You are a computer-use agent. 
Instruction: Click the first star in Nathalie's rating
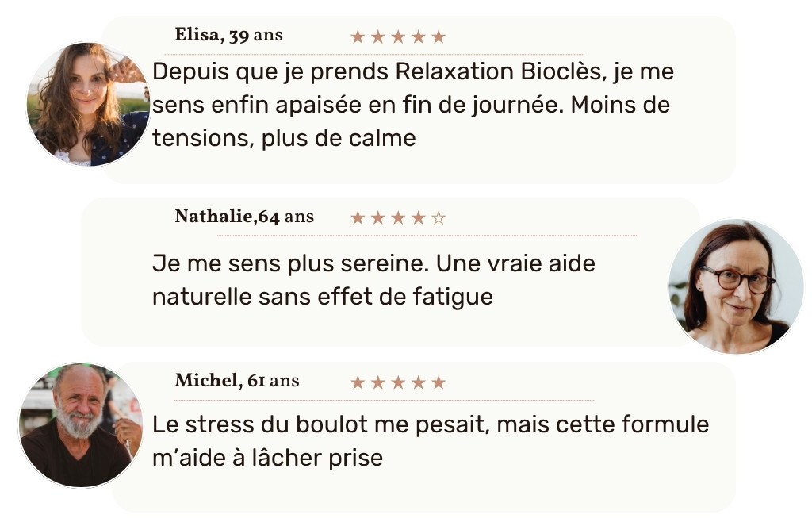[x=358, y=217]
